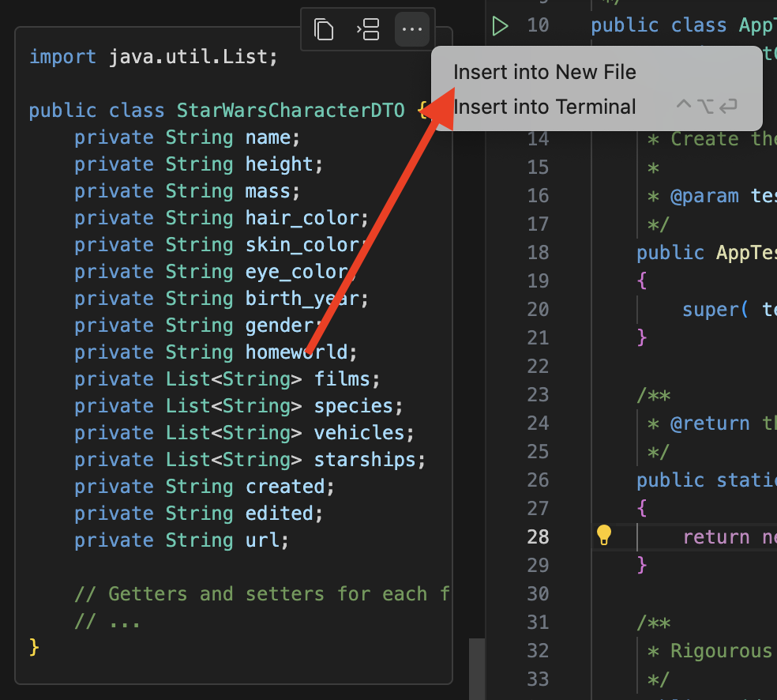Click the chat panel vertical scrollbar thumb
Screen dimensions: 777x700
point(477,668)
